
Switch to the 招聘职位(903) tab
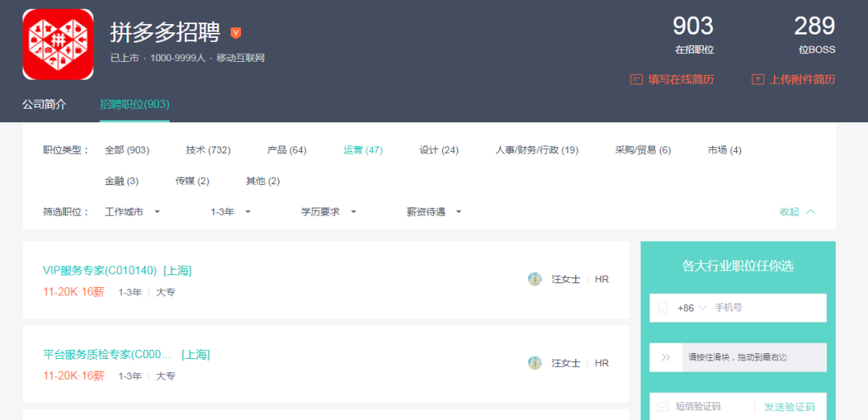[x=134, y=104]
